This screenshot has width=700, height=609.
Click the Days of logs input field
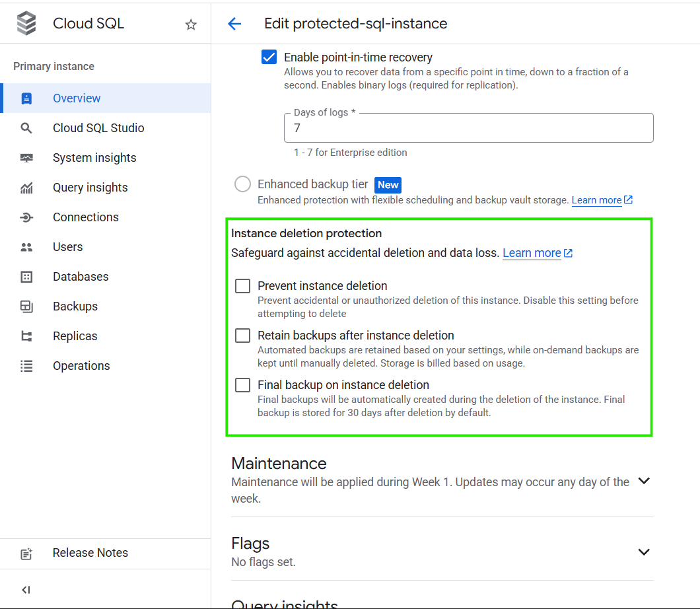click(x=468, y=128)
